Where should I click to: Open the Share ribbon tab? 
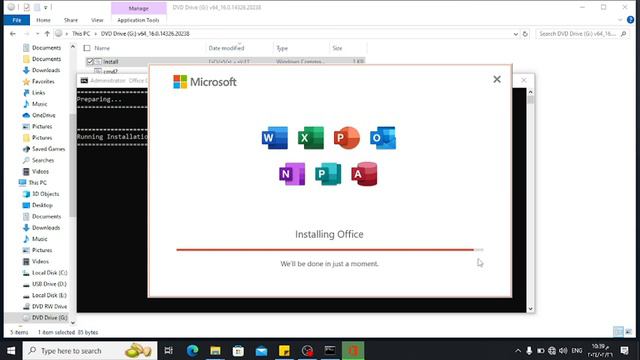(71, 20)
